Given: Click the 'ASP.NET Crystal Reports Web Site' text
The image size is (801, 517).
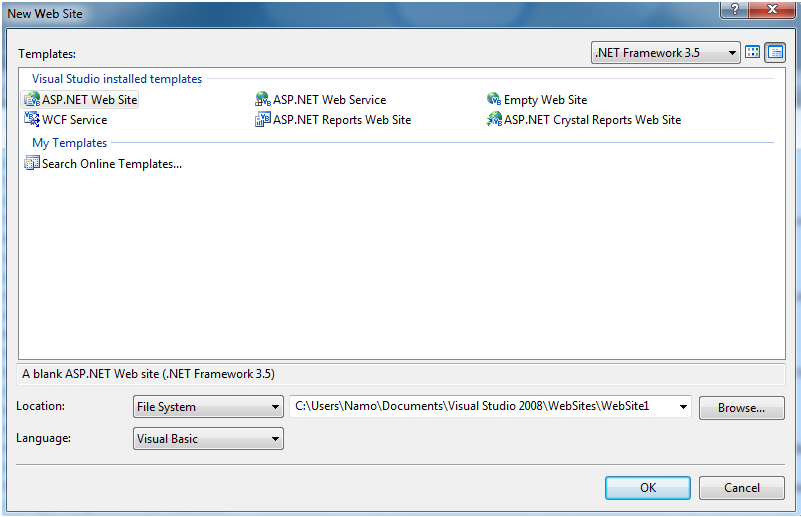Looking at the screenshot, I should [593, 120].
